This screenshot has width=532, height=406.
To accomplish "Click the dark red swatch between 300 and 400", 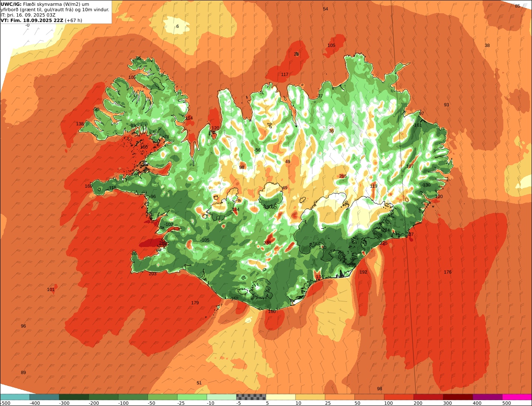I will tap(457, 397).
